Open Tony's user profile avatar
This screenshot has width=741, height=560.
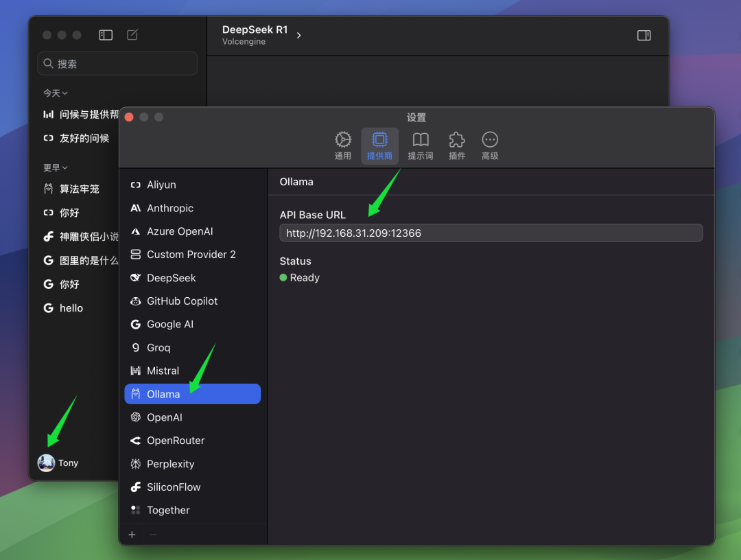47,463
